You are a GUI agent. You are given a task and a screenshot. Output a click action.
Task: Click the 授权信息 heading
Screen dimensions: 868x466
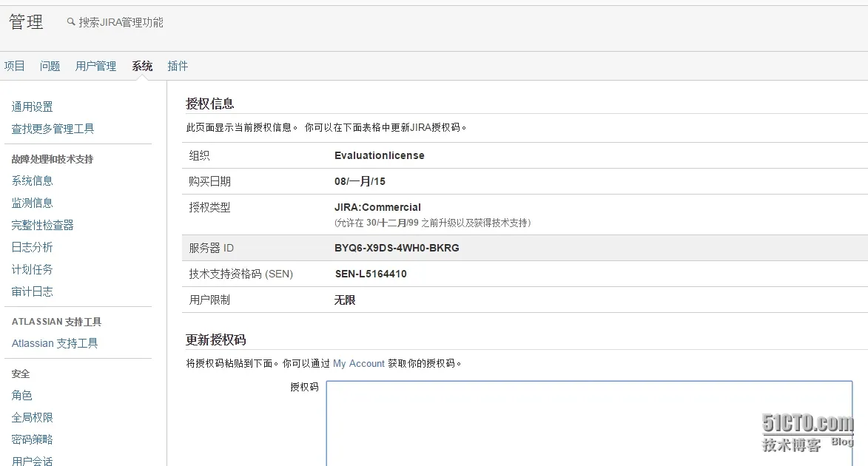[210, 104]
